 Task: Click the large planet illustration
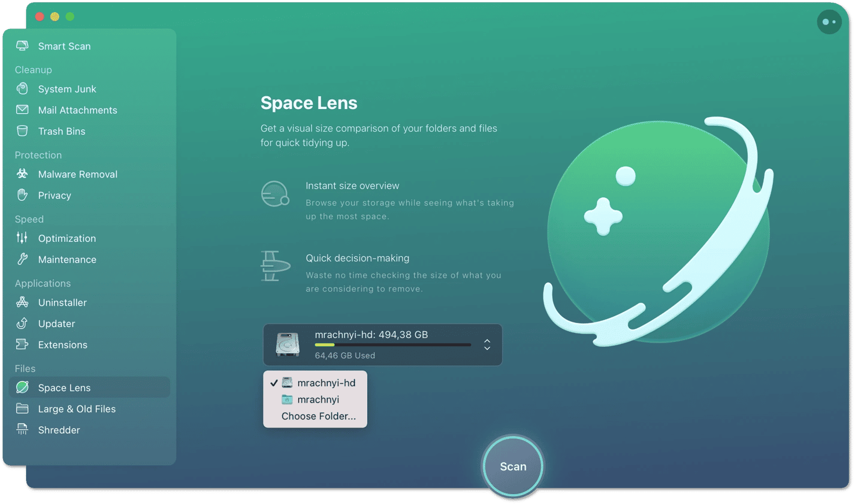658,231
